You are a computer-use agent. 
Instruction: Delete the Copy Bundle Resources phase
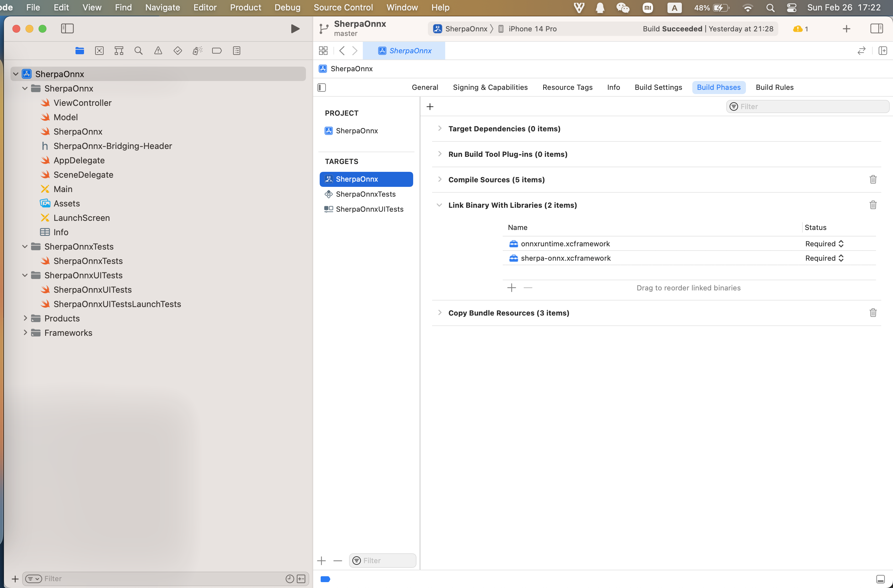(x=873, y=313)
